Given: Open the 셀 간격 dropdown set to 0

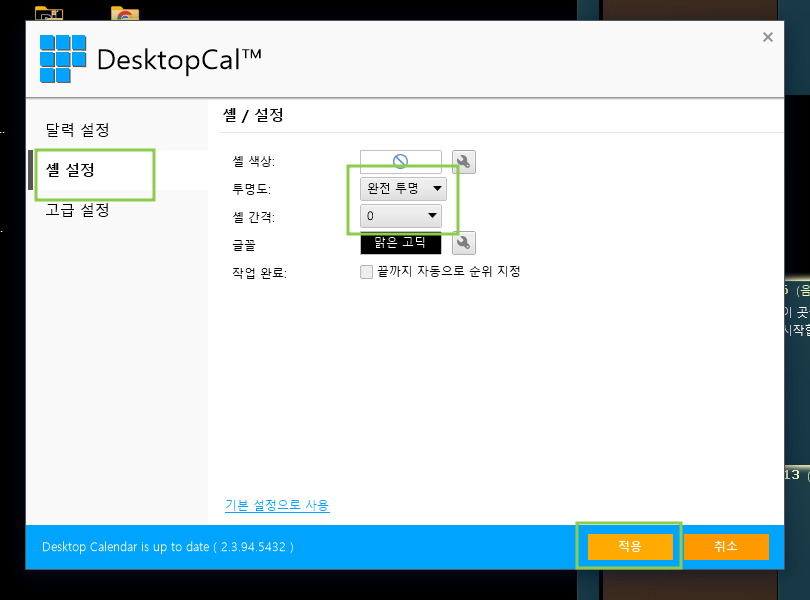Looking at the screenshot, I should [x=401, y=216].
